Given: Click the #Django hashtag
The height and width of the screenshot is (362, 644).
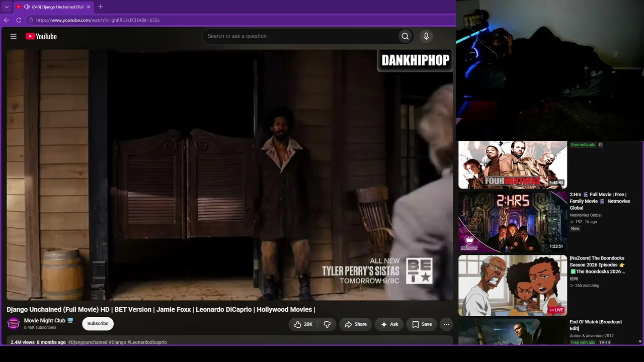Looking at the screenshot, I should tap(118, 342).
